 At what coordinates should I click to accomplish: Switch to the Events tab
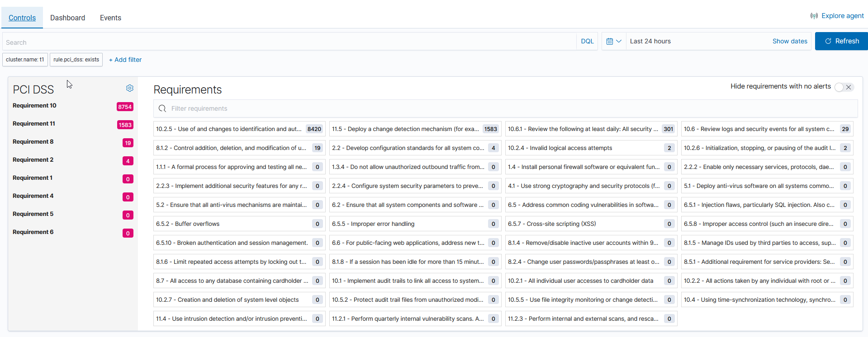pyautogui.click(x=110, y=18)
